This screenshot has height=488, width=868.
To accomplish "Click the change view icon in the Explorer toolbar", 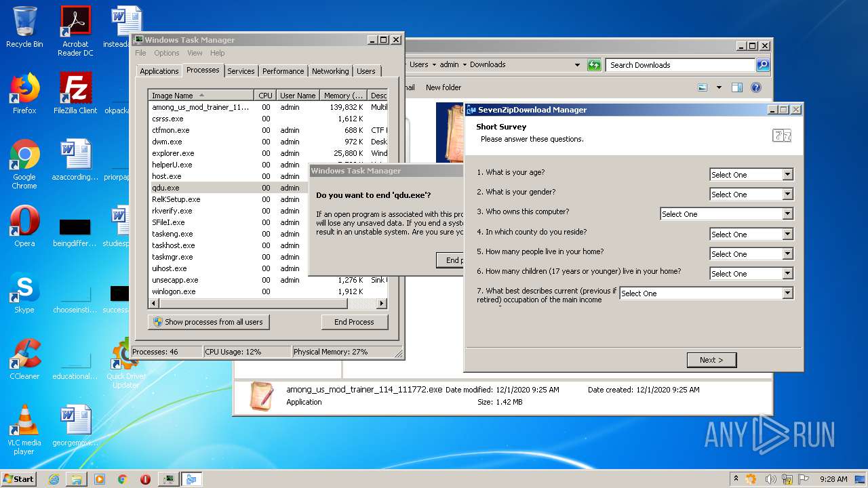I will (x=703, y=87).
